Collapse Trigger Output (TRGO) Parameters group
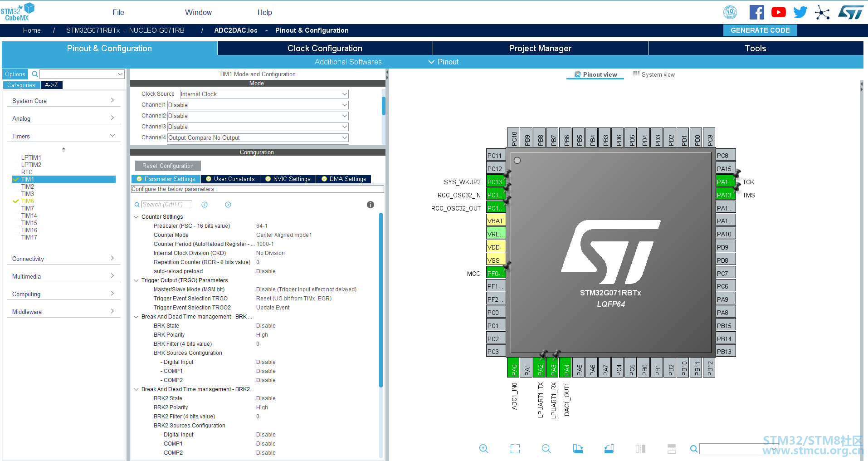This screenshot has width=868, height=461. click(x=136, y=280)
